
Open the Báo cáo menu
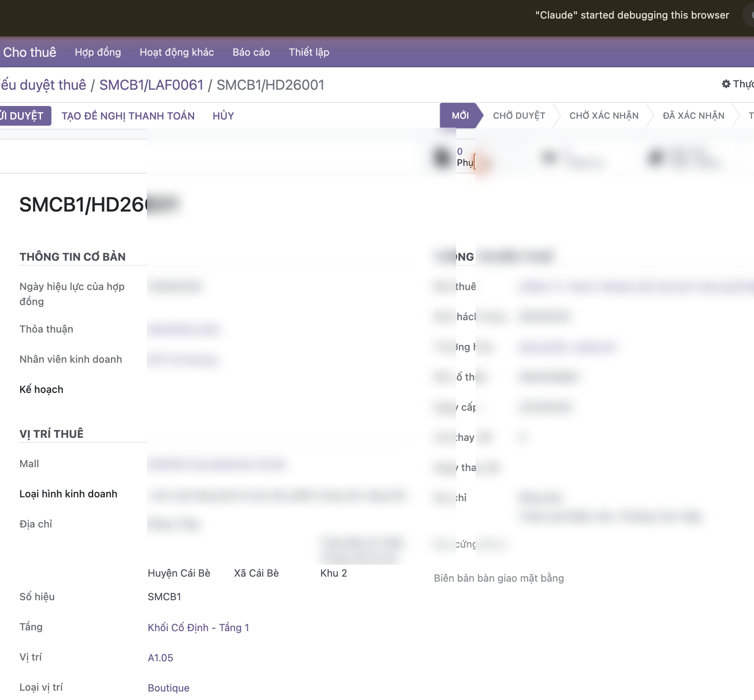pyautogui.click(x=251, y=52)
